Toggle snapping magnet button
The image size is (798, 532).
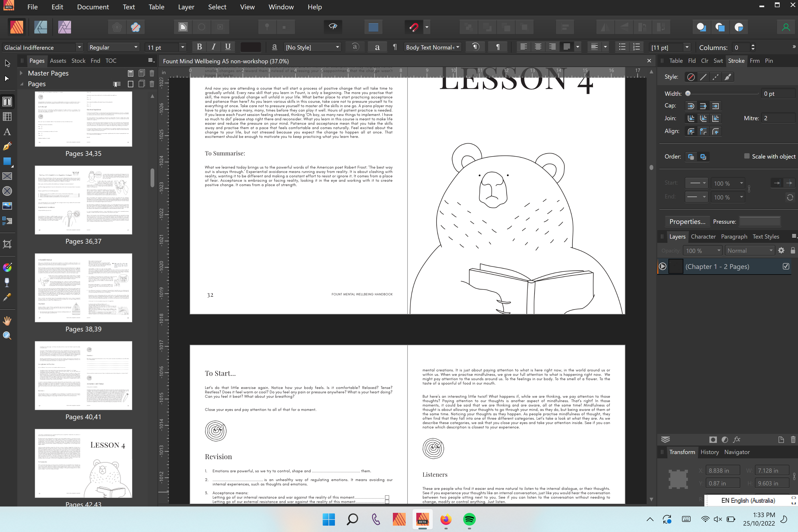point(414,27)
